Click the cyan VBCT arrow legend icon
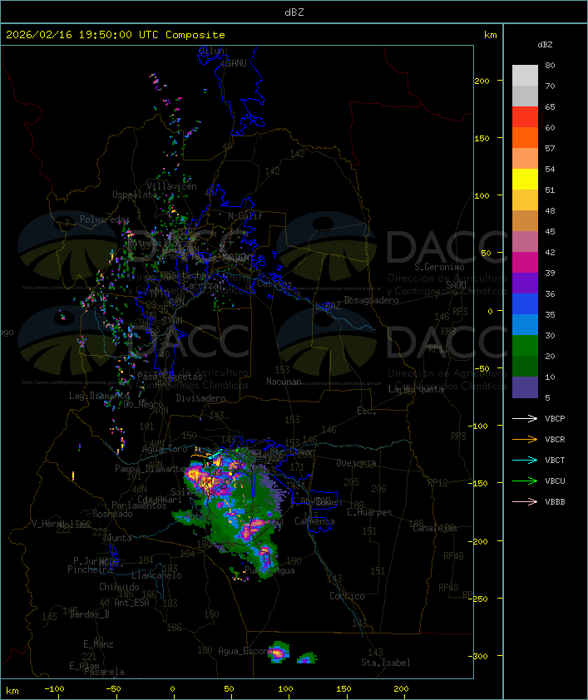The image size is (588, 700). [525, 460]
